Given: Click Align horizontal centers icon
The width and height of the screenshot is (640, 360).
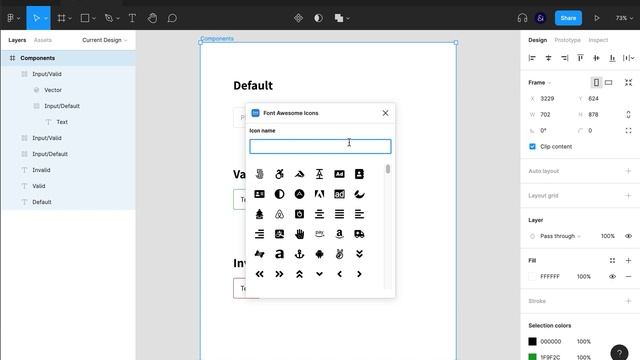Looking at the screenshot, I should (548, 58).
